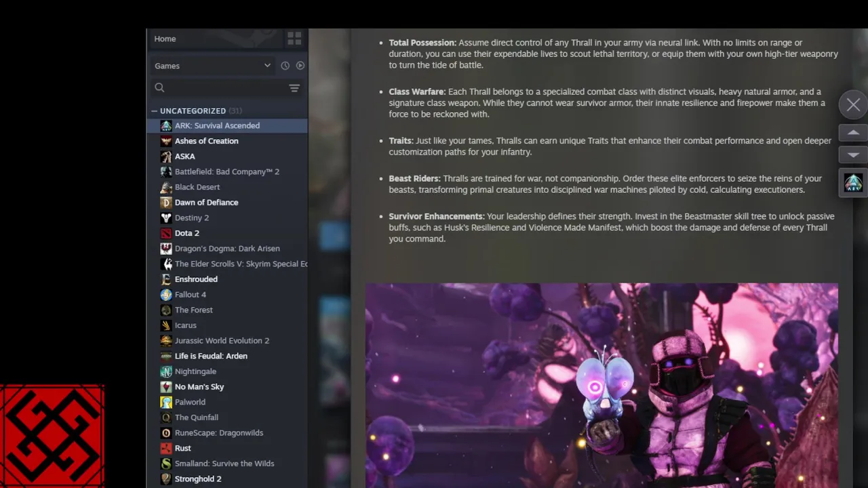This screenshot has width=868, height=488.
Task: Click the Ashes of Creation icon
Action: click(x=166, y=141)
